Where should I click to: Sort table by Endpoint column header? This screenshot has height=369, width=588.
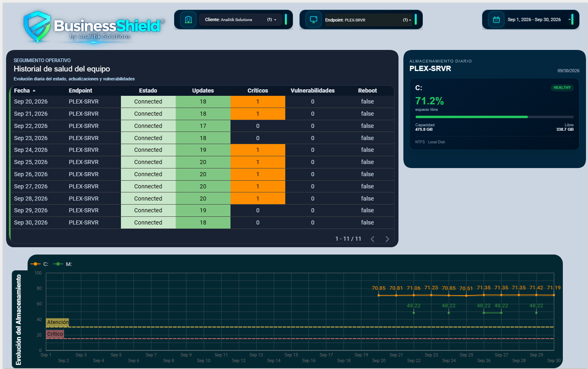pyautogui.click(x=80, y=91)
